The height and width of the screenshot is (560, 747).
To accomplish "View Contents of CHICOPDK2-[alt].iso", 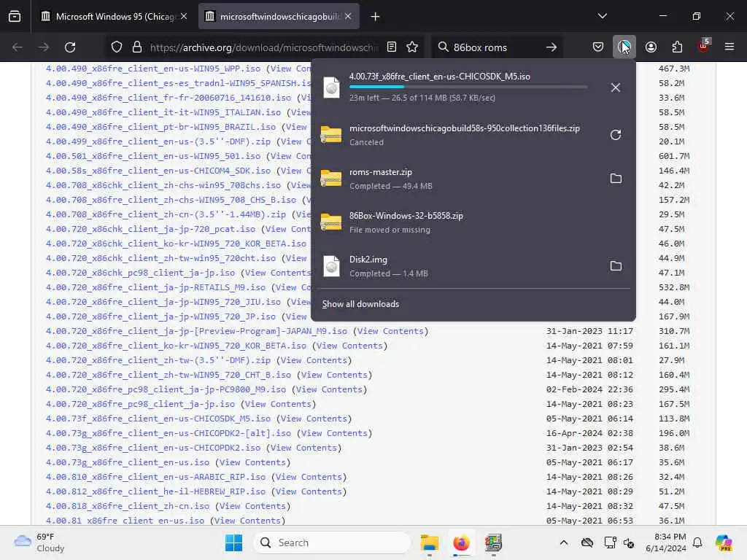I will [x=334, y=433].
